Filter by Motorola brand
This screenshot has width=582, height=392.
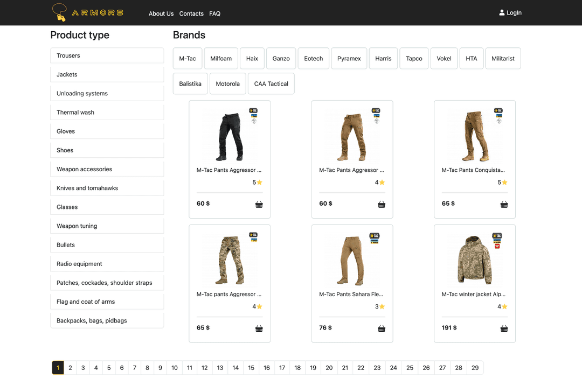click(x=227, y=83)
